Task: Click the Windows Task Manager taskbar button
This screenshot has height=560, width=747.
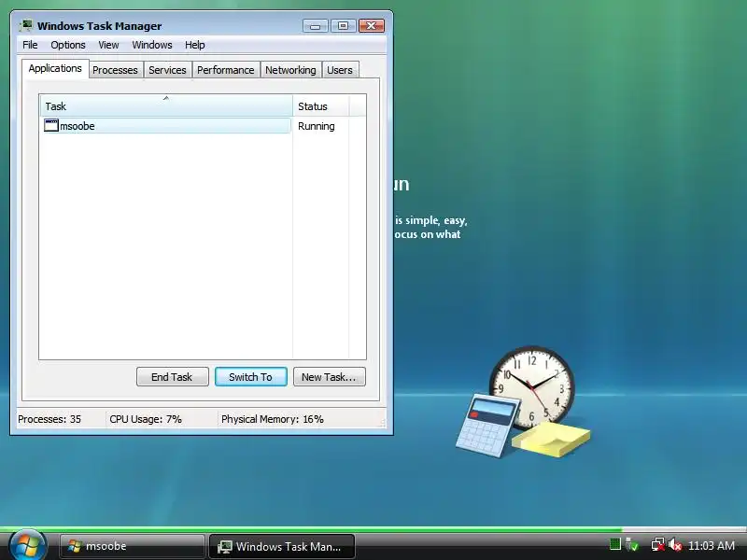Action: click(282, 546)
